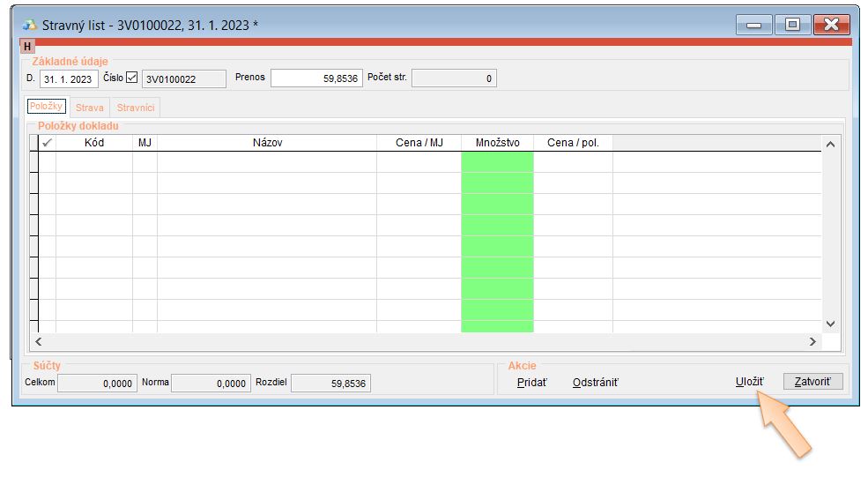
Task: Sort by the Názov column header
Action: (x=266, y=143)
